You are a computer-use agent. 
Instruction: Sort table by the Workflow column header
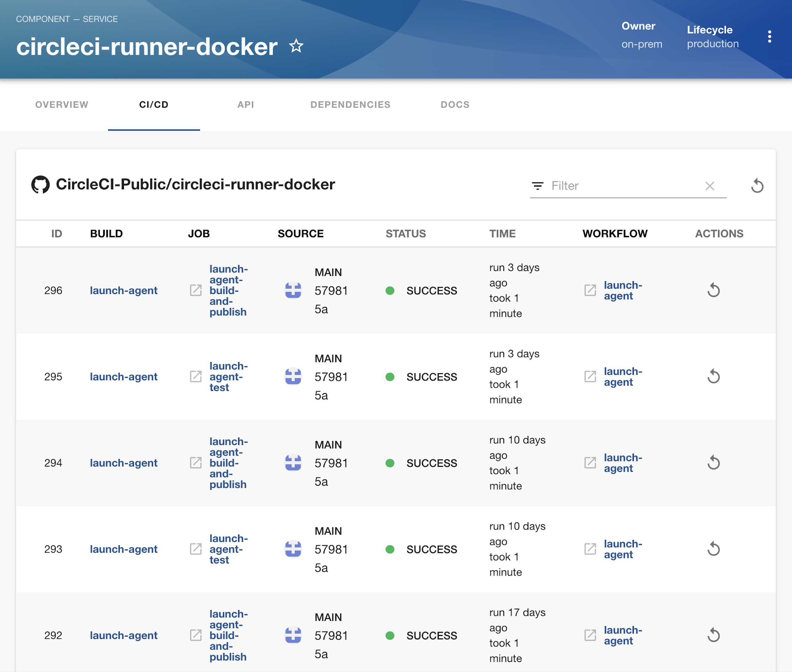click(x=614, y=233)
